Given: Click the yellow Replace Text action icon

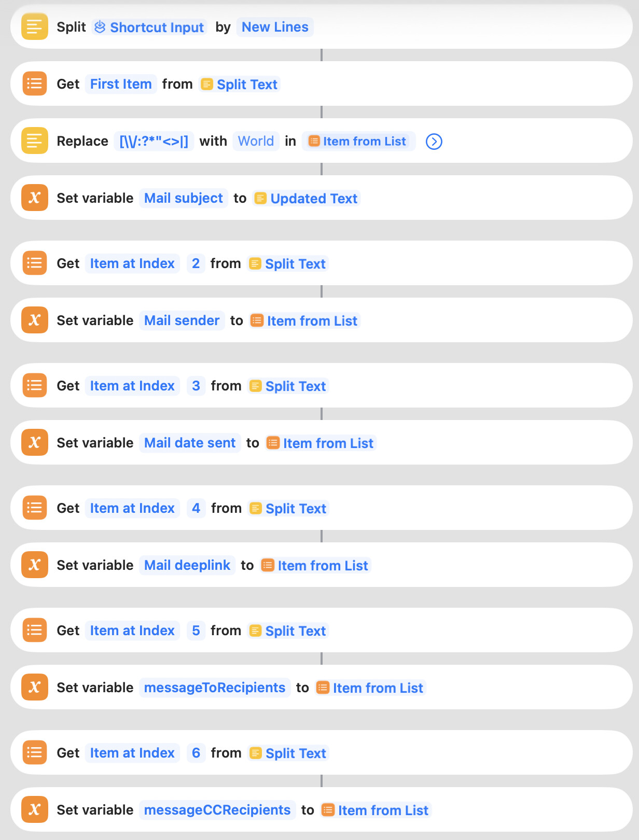Looking at the screenshot, I should 34,141.
